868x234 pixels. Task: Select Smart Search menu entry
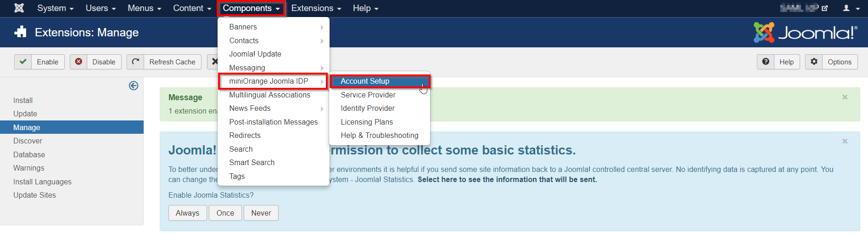(273, 162)
